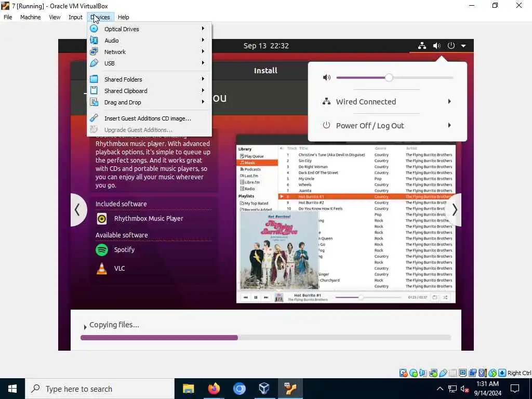
Task: Expand Drag and Drop submenu arrow
Action: pos(203,102)
